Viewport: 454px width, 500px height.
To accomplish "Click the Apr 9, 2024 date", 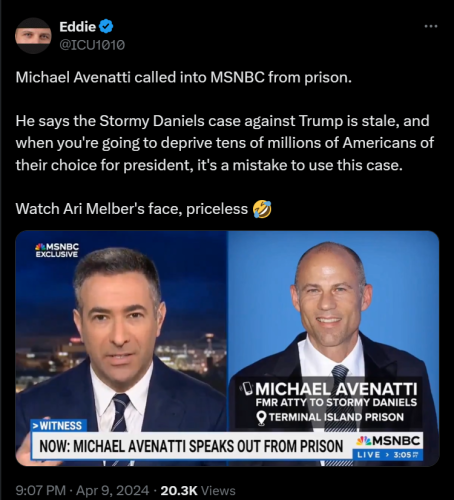I will 113,491.
